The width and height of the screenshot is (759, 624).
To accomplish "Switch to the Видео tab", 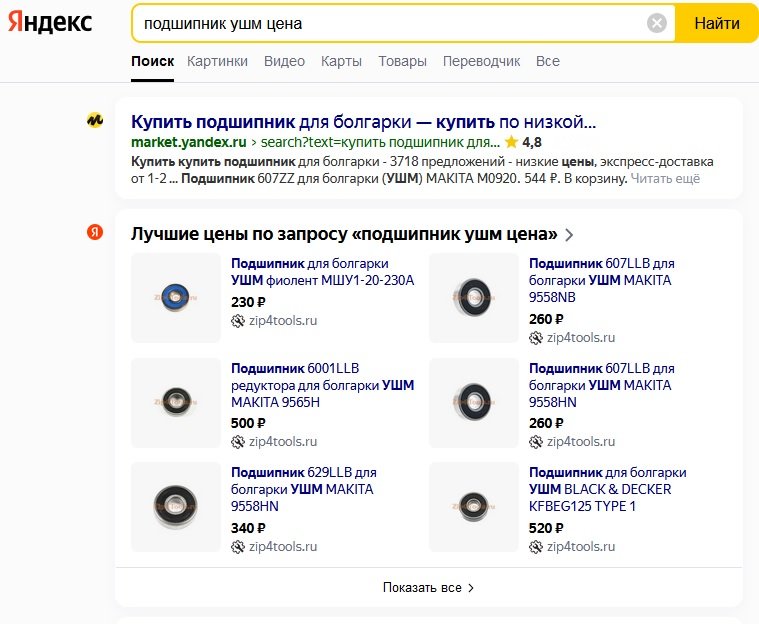I will tap(284, 61).
